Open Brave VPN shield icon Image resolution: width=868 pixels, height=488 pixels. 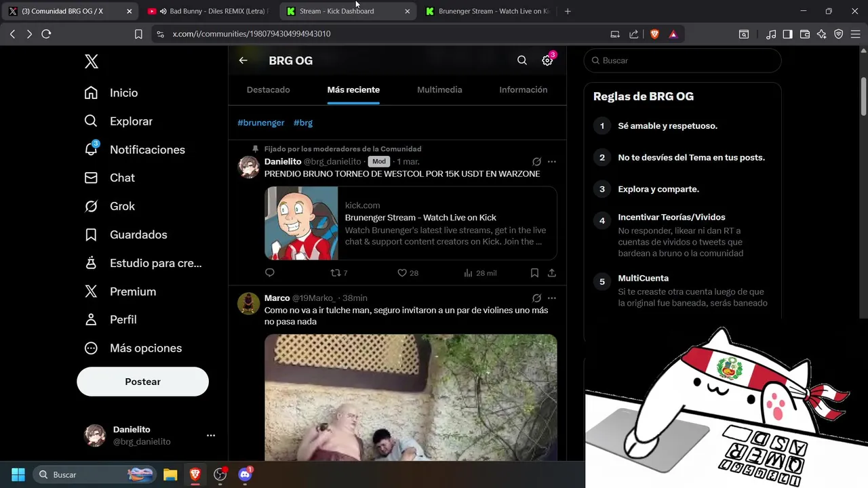838,34
